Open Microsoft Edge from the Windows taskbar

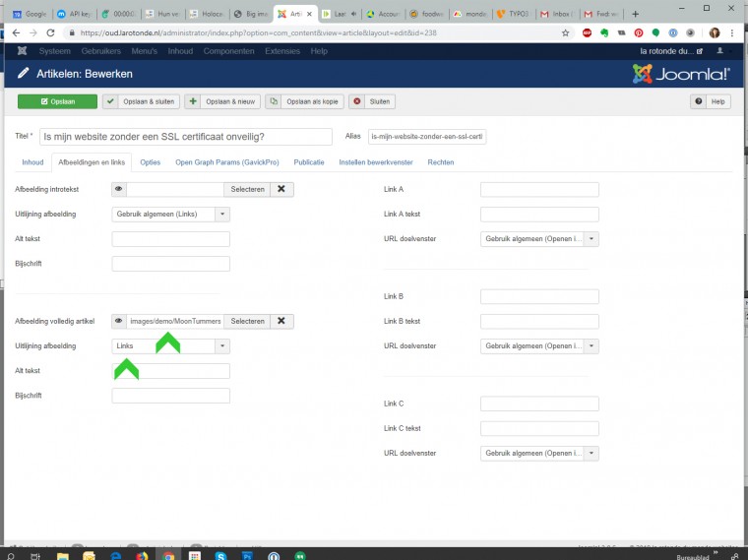click(117, 554)
